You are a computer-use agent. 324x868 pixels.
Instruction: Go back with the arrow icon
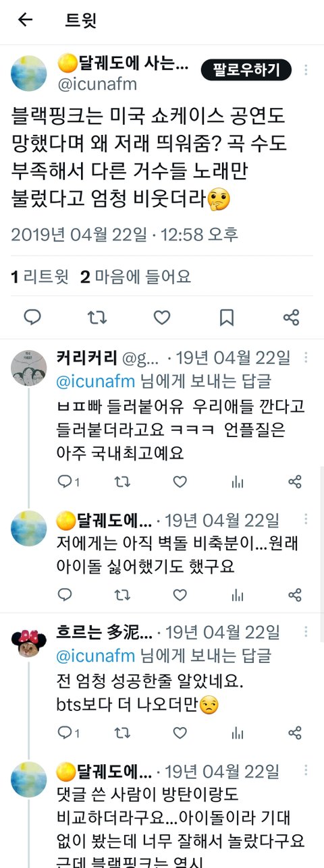(25, 20)
